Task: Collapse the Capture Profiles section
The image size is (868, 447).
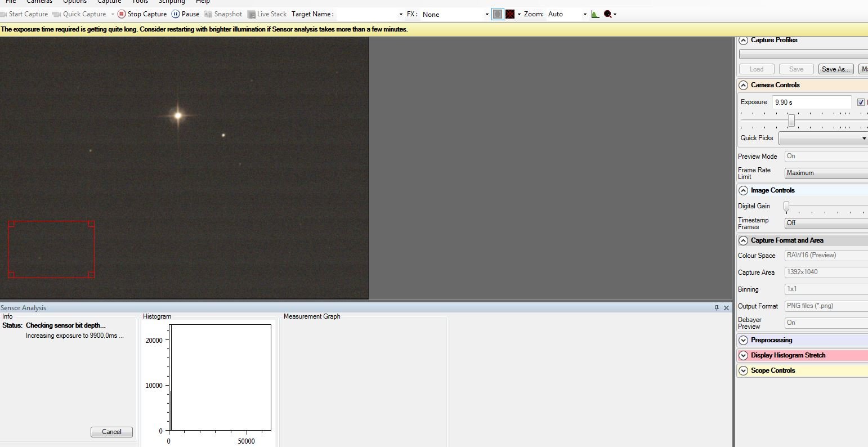Action: [x=743, y=41]
